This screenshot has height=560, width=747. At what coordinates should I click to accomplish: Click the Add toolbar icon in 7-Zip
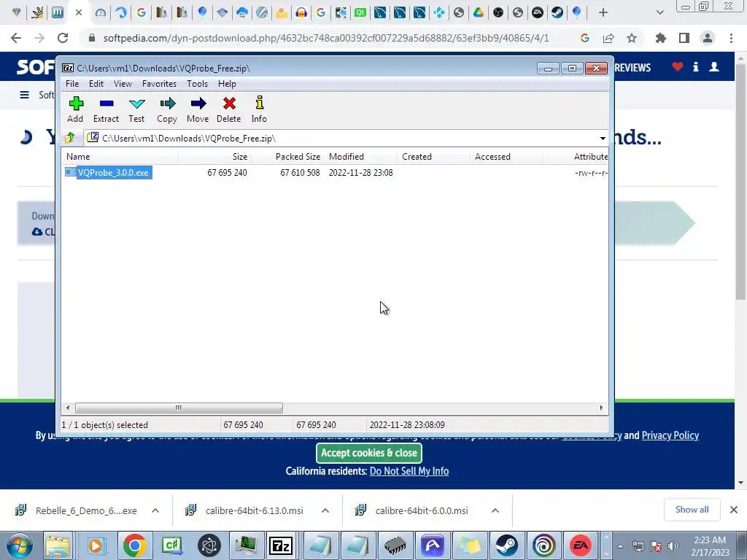75,109
